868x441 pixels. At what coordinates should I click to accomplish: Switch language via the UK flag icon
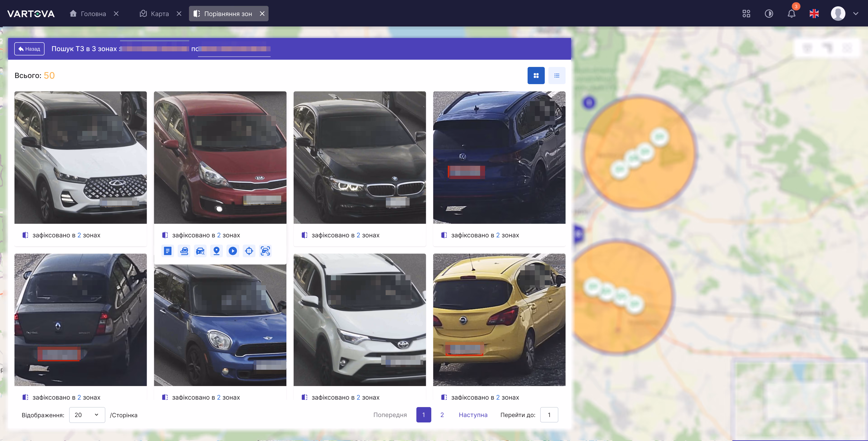coord(814,14)
